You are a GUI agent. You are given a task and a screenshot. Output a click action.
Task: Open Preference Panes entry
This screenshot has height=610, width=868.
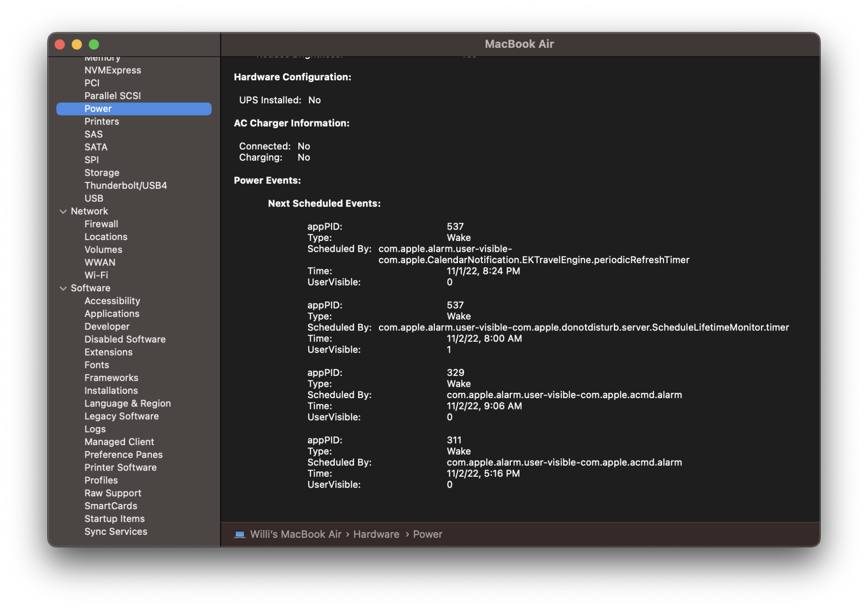tap(123, 454)
